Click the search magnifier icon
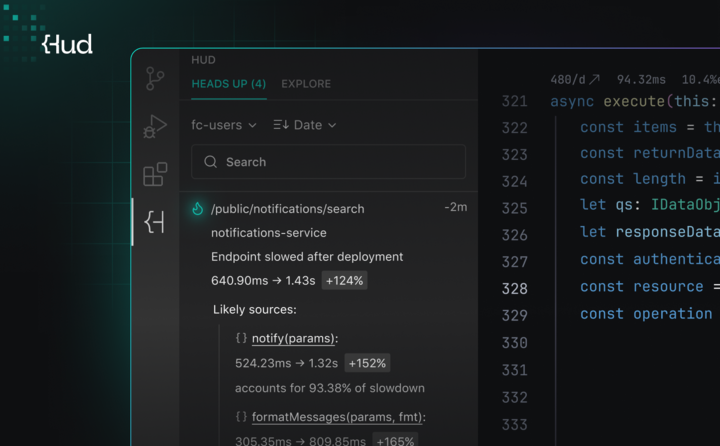The width and height of the screenshot is (720, 446). pyautogui.click(x=210, y=162)
